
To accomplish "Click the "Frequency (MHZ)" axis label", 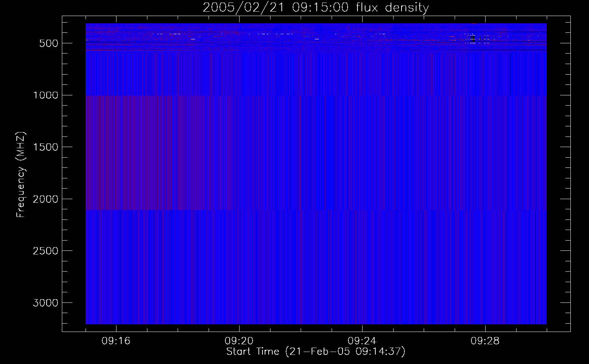I will point(21,175).
